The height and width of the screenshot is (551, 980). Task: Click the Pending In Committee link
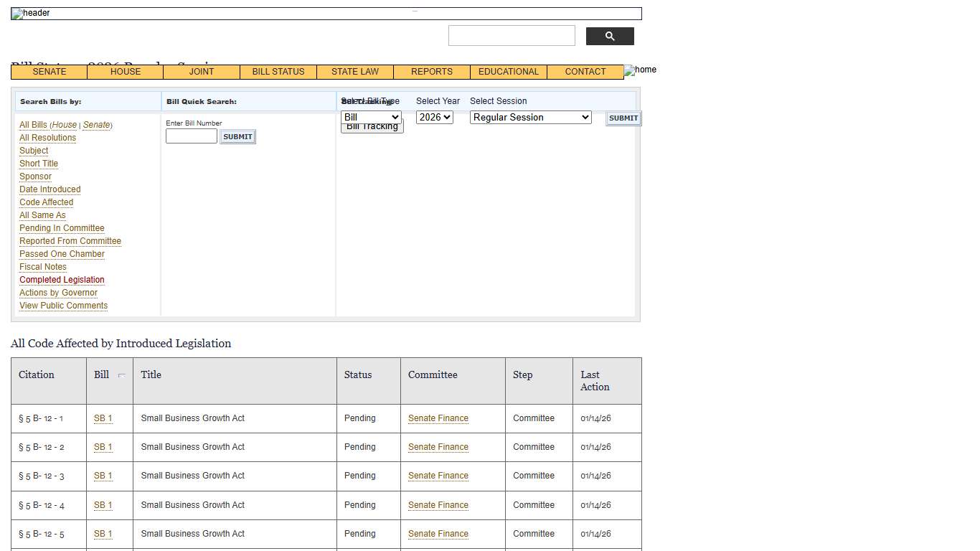pos(62,227)
